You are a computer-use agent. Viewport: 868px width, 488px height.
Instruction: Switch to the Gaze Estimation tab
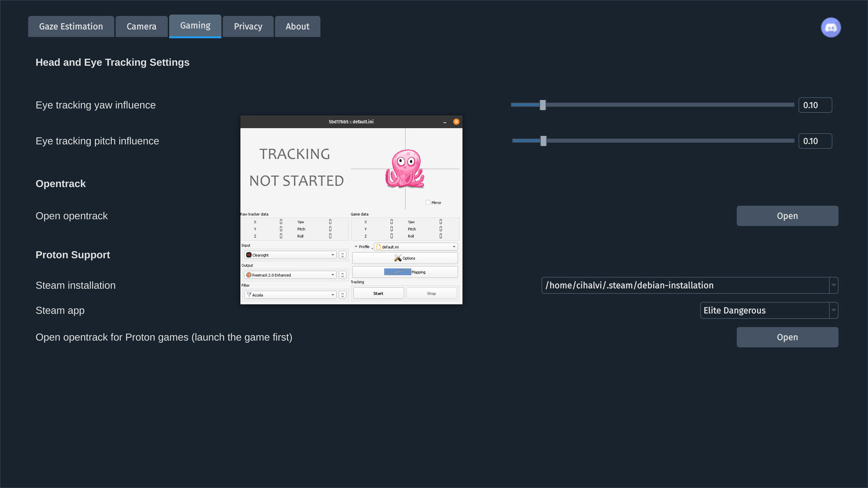pyautogui.click(x=71, y=26)
